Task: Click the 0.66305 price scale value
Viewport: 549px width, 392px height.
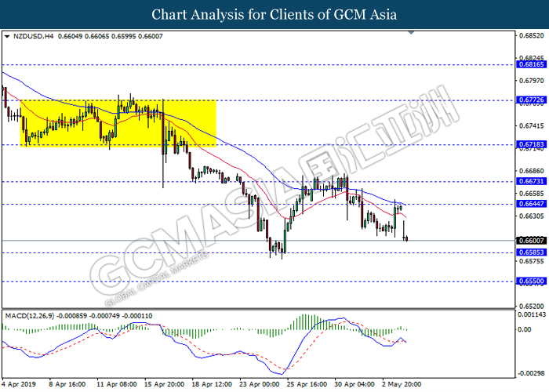Action: pyautogui.click(x=532, y=216)
